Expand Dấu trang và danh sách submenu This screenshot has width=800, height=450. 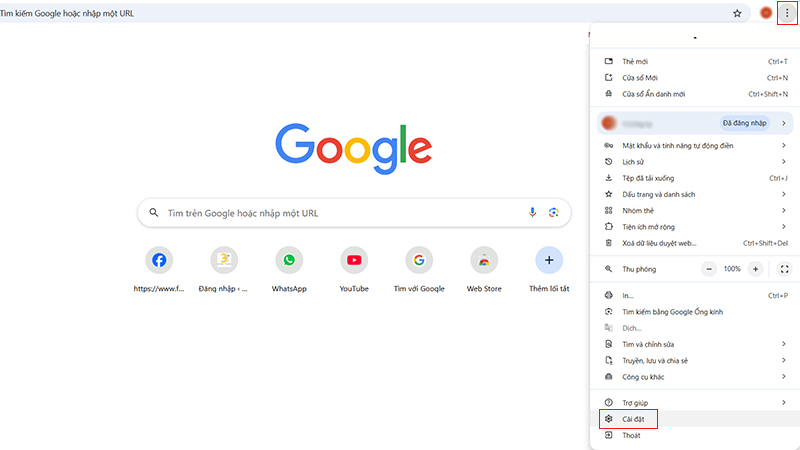[x=695, y=194]
